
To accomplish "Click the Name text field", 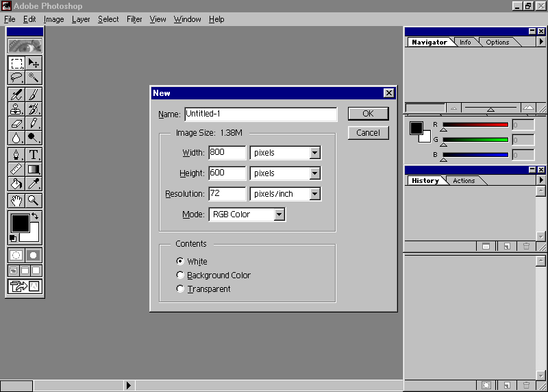I will (x=261, y=114).
